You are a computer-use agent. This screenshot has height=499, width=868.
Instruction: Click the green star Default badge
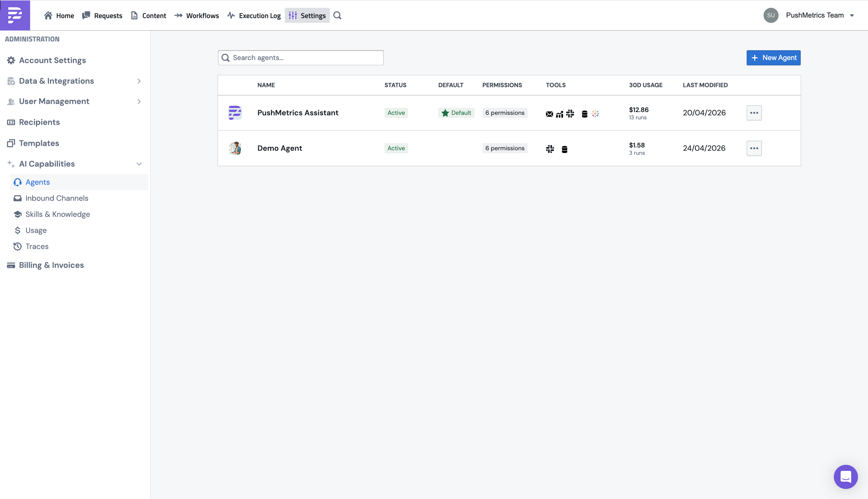456,113
